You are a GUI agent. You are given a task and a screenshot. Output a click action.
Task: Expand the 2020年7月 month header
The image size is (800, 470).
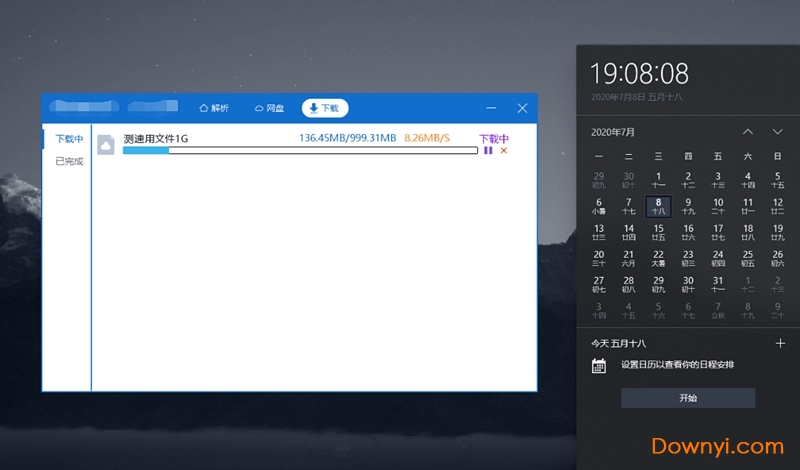613,132
